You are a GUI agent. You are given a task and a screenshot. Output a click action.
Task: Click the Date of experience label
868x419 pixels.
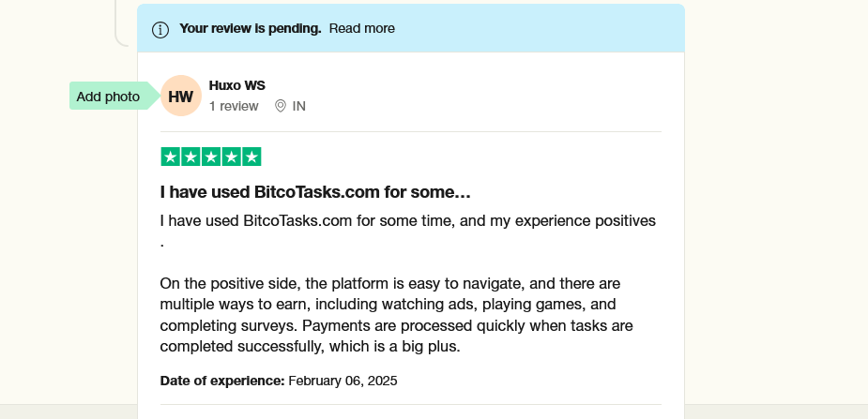click(222, 381)
